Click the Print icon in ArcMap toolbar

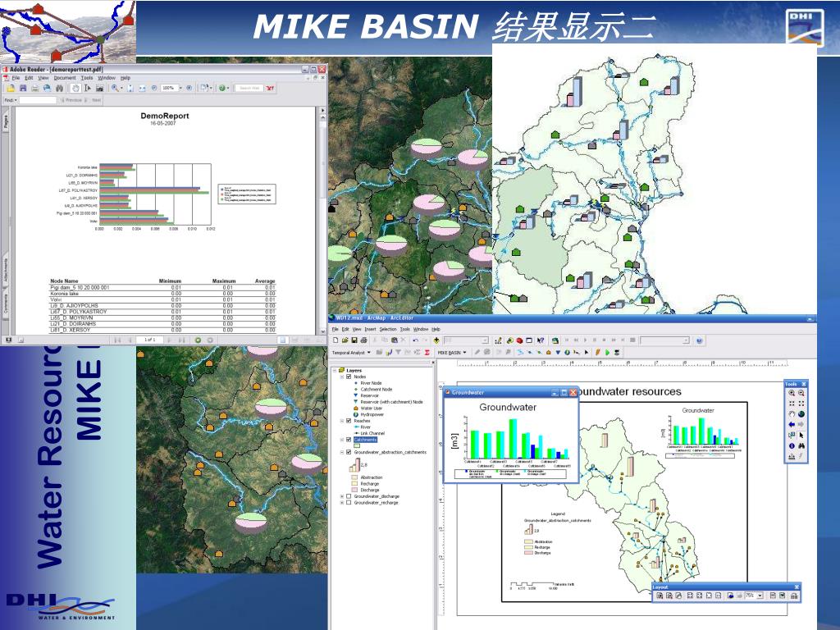[x=363, y=340]
